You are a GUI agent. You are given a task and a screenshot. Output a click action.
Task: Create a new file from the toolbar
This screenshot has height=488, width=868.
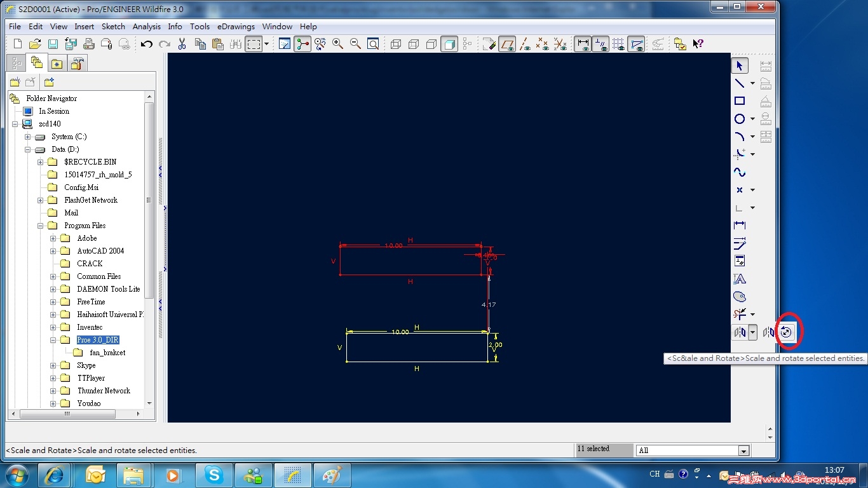tap(18, 44)
